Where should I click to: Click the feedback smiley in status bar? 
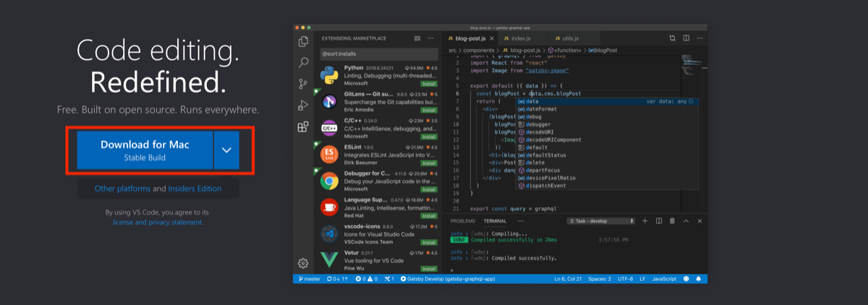pyautogui.click(x=686, y=278)
